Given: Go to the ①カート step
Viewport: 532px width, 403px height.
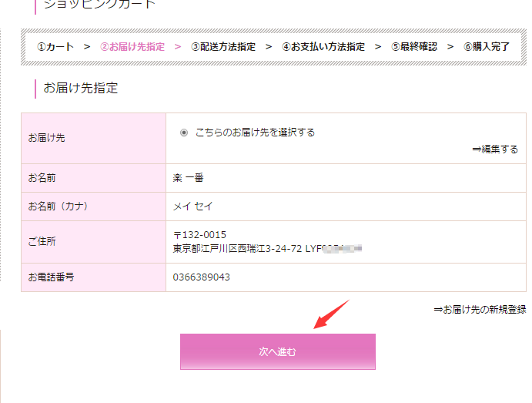Looking at the screenshot, I should pyautogui.click(x=55, y=47).
